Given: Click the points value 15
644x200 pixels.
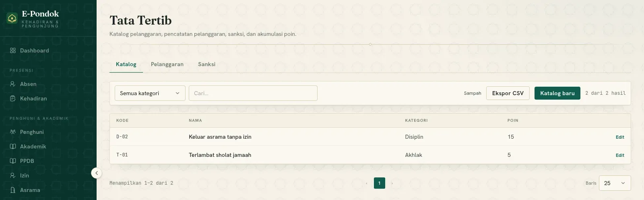Looking at the screenshot, I should (511, 137).
